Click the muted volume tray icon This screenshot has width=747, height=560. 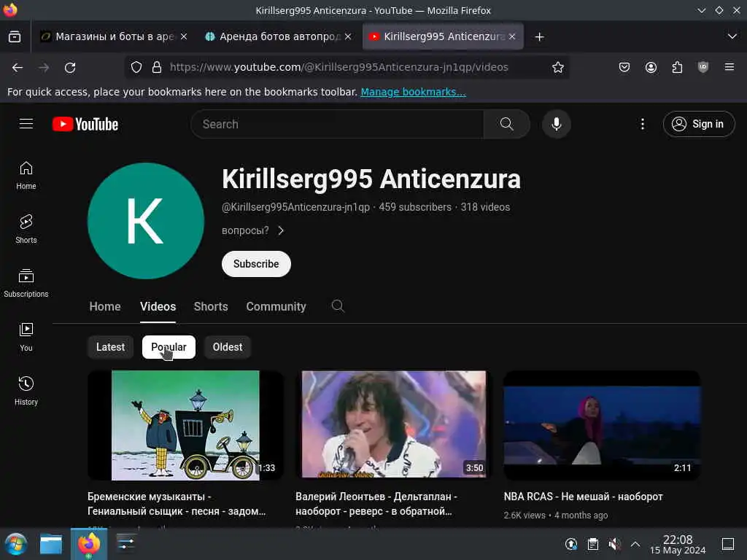pyautogui.click(x=614, y=544)
